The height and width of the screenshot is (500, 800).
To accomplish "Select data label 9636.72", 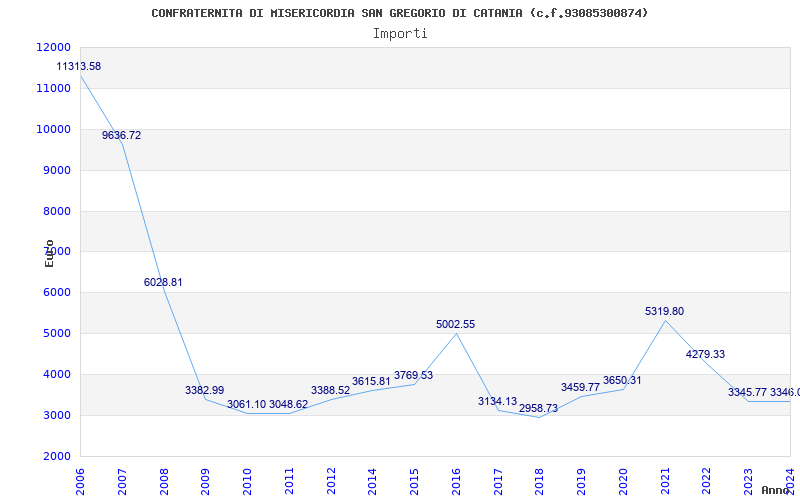I will tap(121, 136).
